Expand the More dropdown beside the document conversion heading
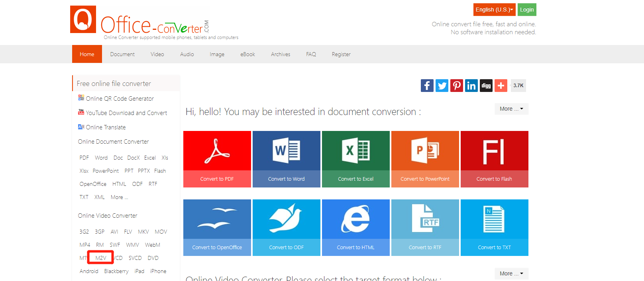 click(x=511, y=109)
